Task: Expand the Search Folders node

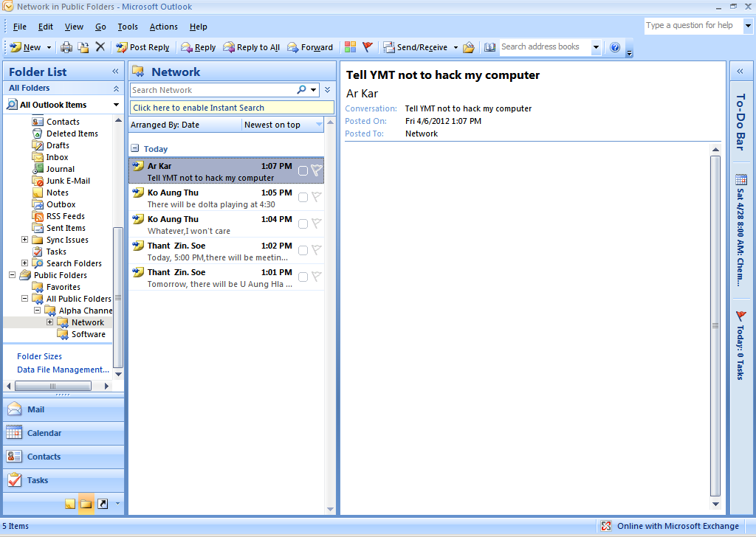Action: click(x=24, y=263)
